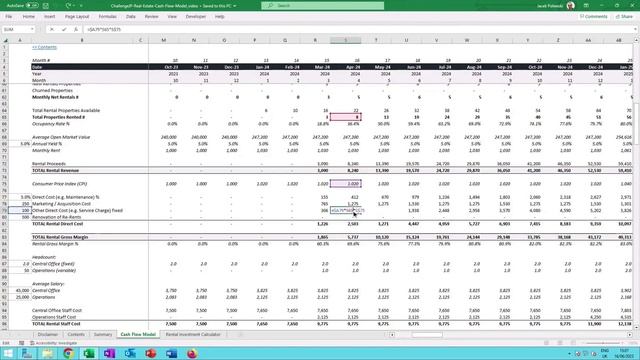The height and width of the screenshot is (360, 640).
Task: Click the Share button
Action: pyautogui.click(x=624, y=17)
